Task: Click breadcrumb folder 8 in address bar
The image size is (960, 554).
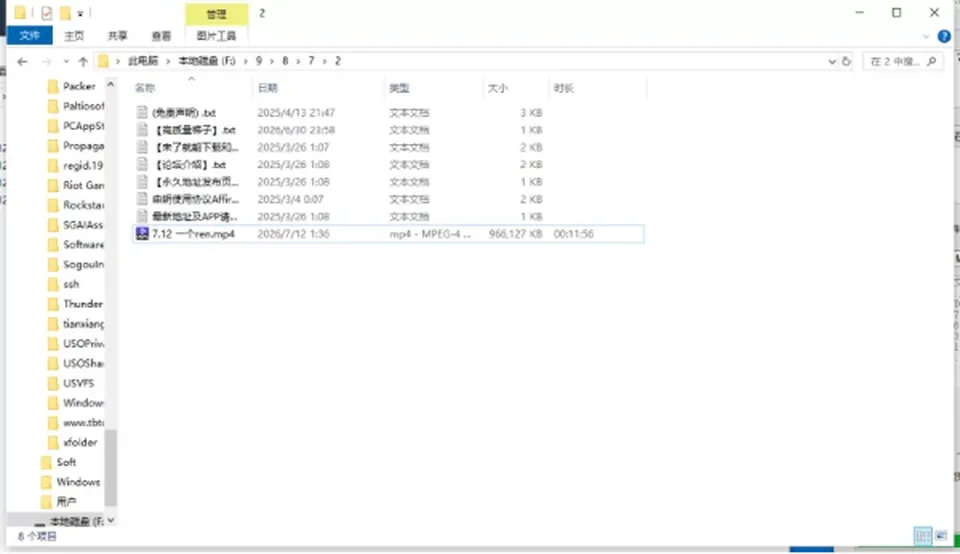Action: tap(285, 61)
